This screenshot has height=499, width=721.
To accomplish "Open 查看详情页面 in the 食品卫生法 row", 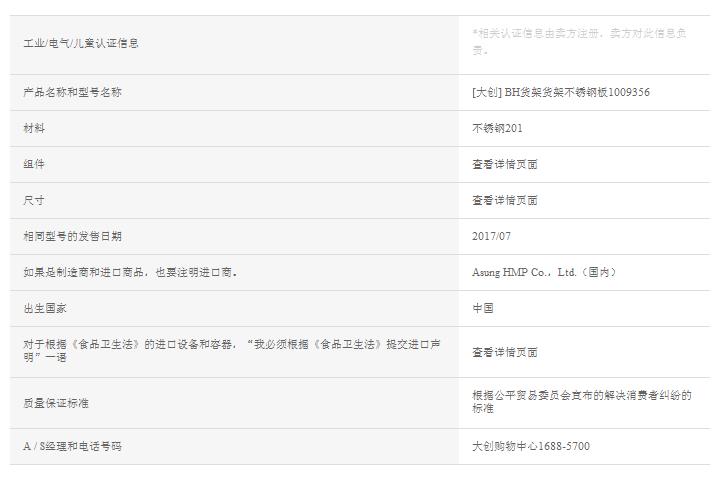I will (504, 352).
